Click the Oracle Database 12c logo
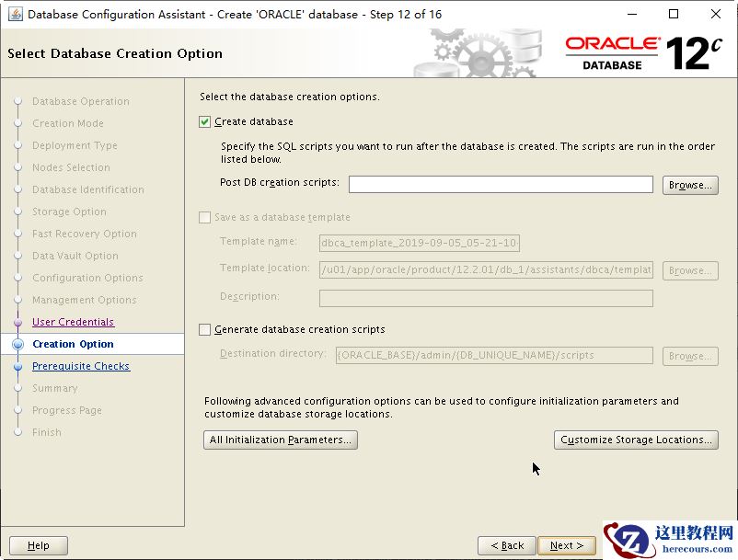The height and width of the screenshot is (560, 738). pos(643,53)
